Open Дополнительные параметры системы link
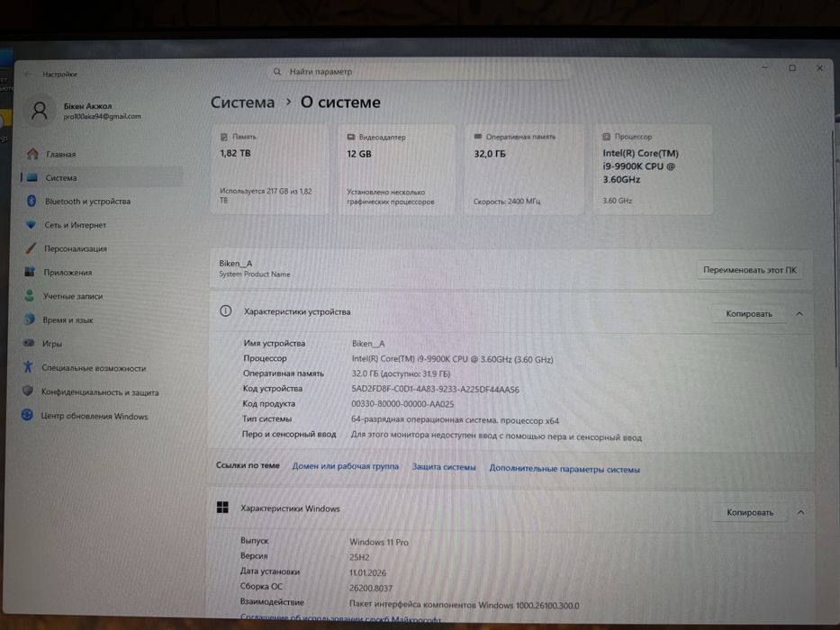 pos(565,469)
